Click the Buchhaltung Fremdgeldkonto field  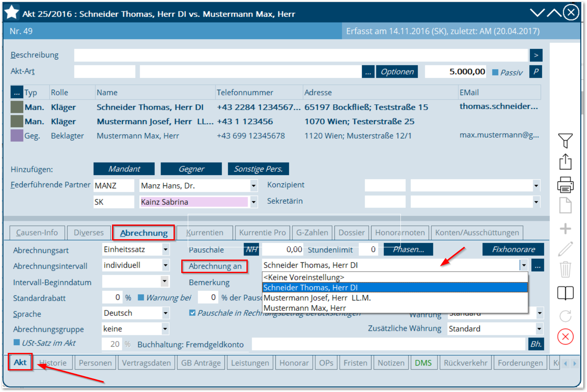(389, 344)
